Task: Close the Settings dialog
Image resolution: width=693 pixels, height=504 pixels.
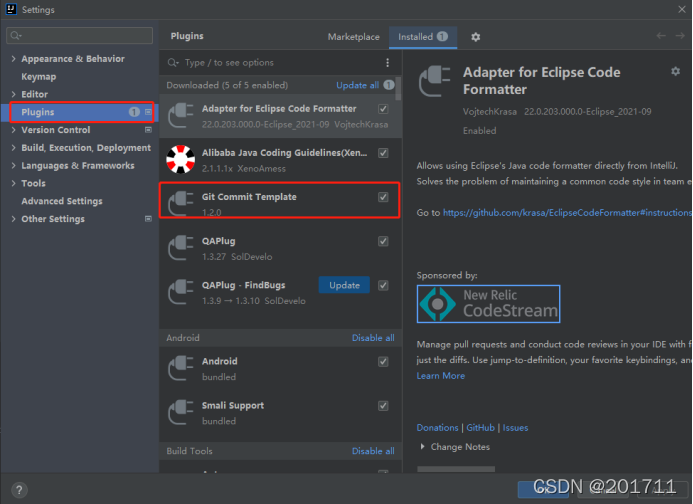Action: 682,9
